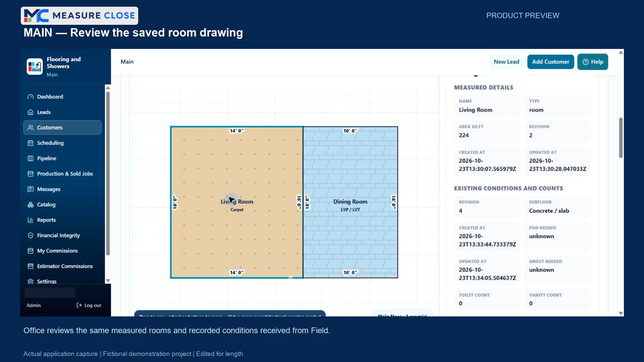Click the Financial Integrity shield icon

coord(31,236)
